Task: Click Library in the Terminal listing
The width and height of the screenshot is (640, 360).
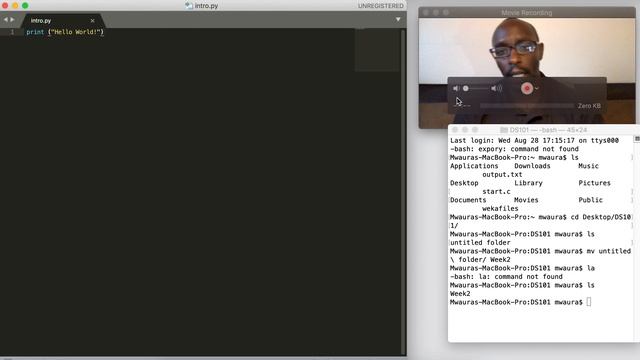Action: pos(528,183)
